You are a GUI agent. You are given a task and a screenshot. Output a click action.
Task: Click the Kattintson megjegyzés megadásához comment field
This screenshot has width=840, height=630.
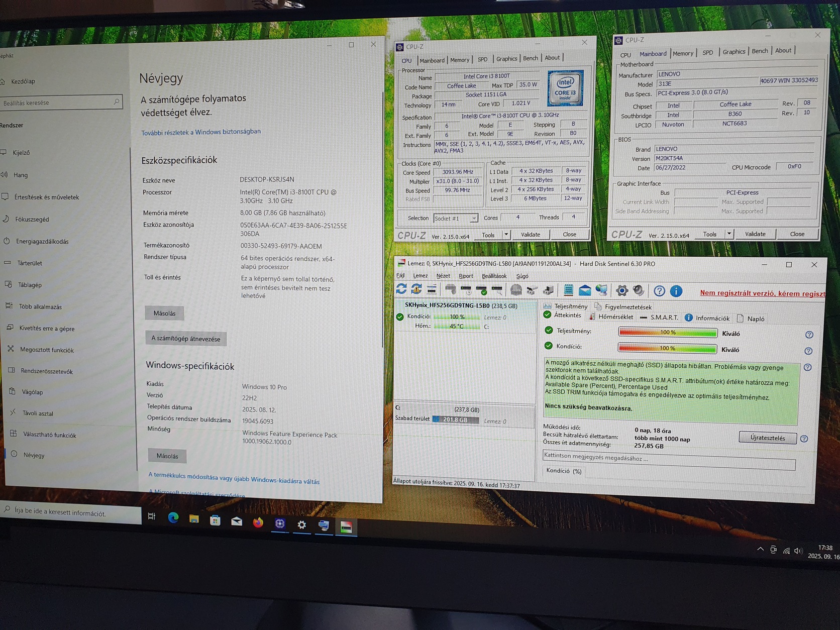[669, 460]
